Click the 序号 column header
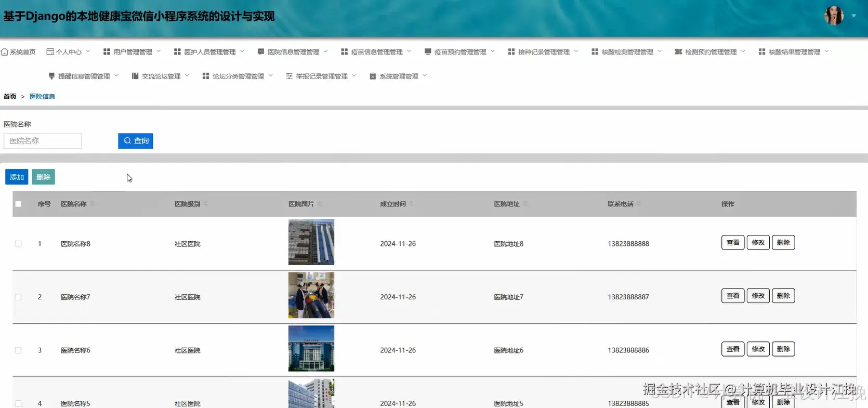Image resolution: width=868 pixels, height=408 pixels. click(44, 204)
